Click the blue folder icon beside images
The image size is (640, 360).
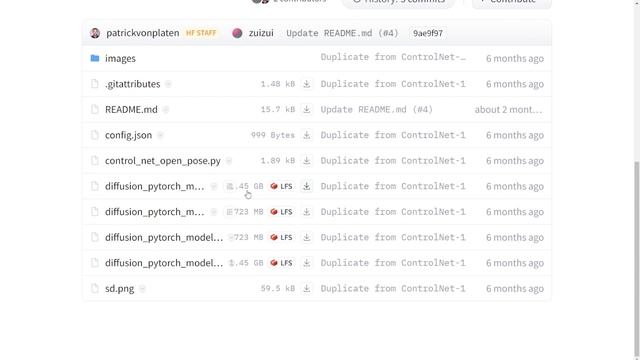pyautogui.click(x=95, y=58)
